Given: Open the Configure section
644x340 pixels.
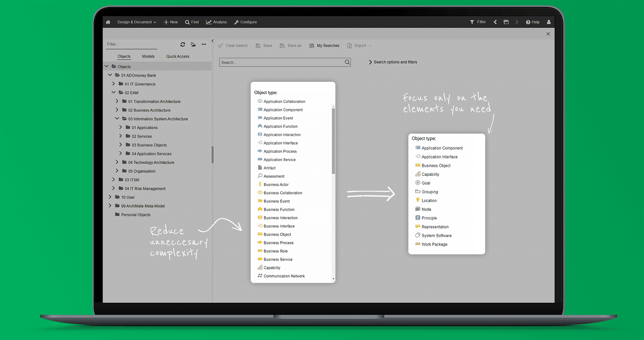Looking at the screenshot, I should 246,22.
